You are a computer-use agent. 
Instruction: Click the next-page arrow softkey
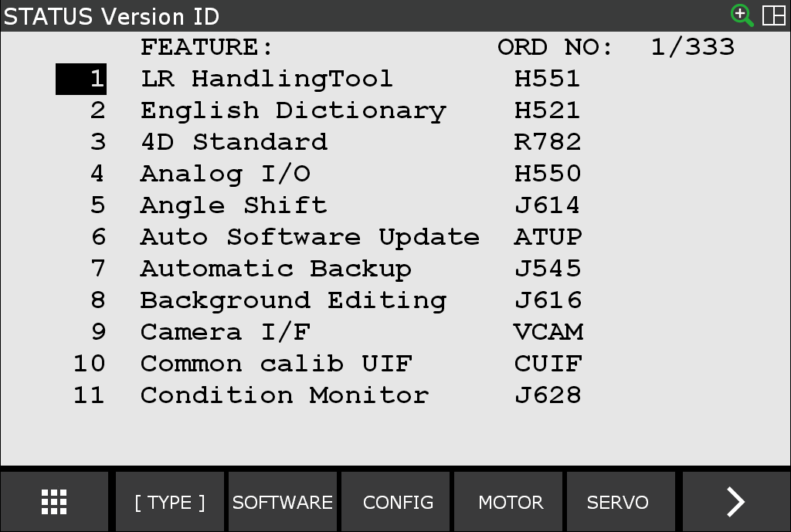[735, 501]
